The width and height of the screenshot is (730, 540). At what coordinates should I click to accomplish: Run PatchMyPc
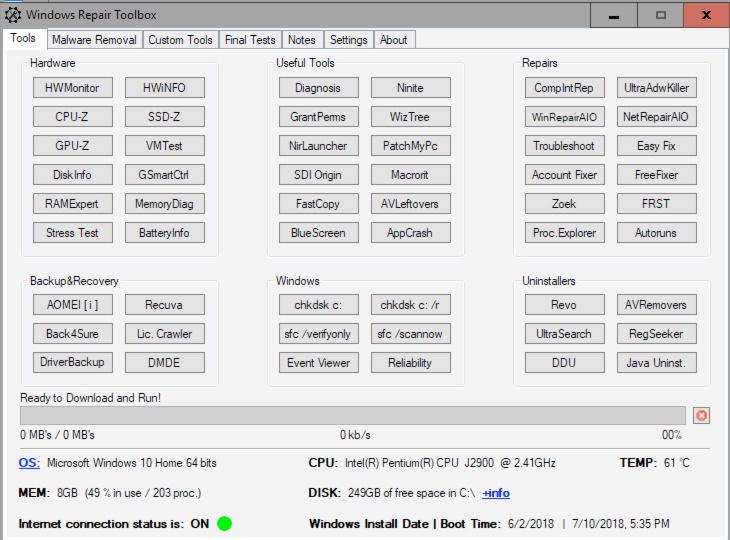tap(411, 146)
